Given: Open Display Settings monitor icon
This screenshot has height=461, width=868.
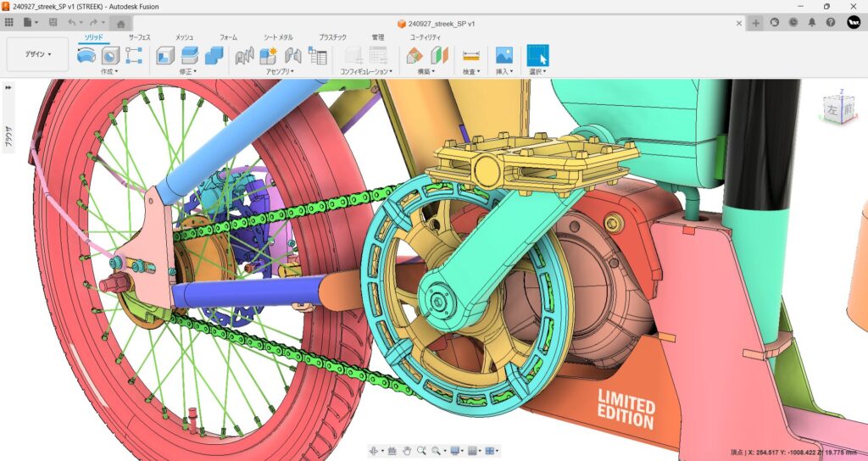Looking at the screenshot, I should tap(455, 451).
